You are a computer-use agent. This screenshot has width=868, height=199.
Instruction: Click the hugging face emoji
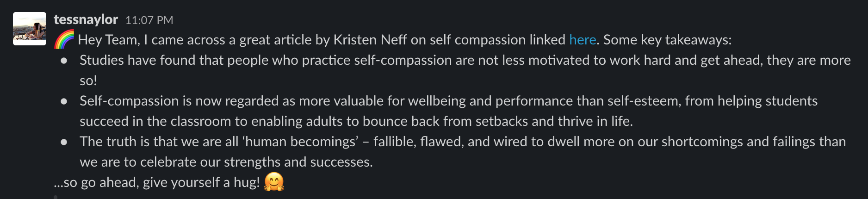click(x=274, y=182)
